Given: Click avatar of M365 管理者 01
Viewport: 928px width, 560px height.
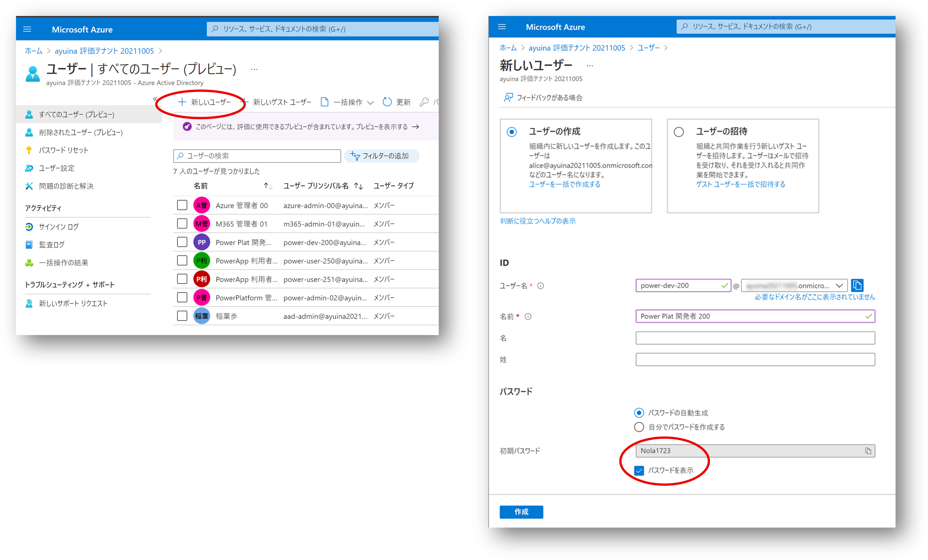Looking at the screenshot, I should point(202,224).
